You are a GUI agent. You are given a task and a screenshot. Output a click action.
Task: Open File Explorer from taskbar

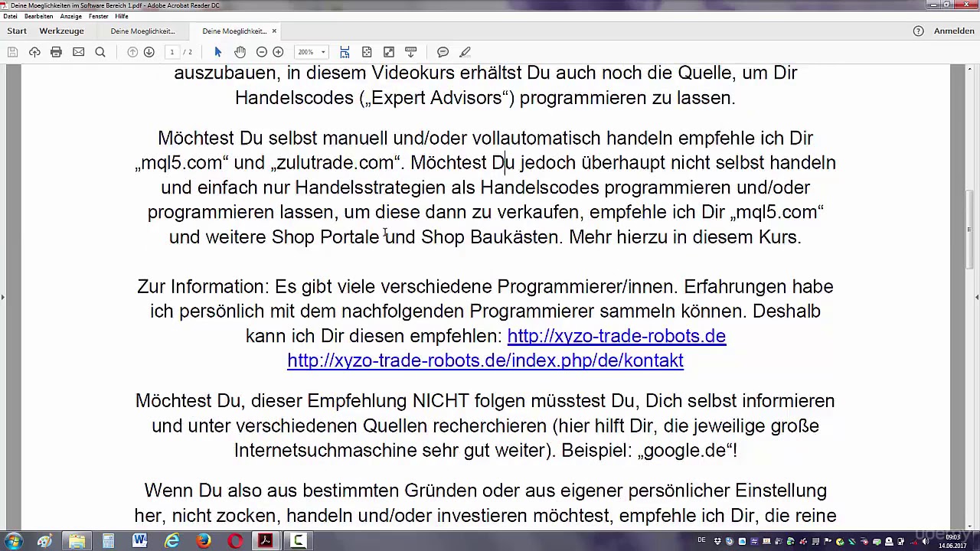coord(77,542)
